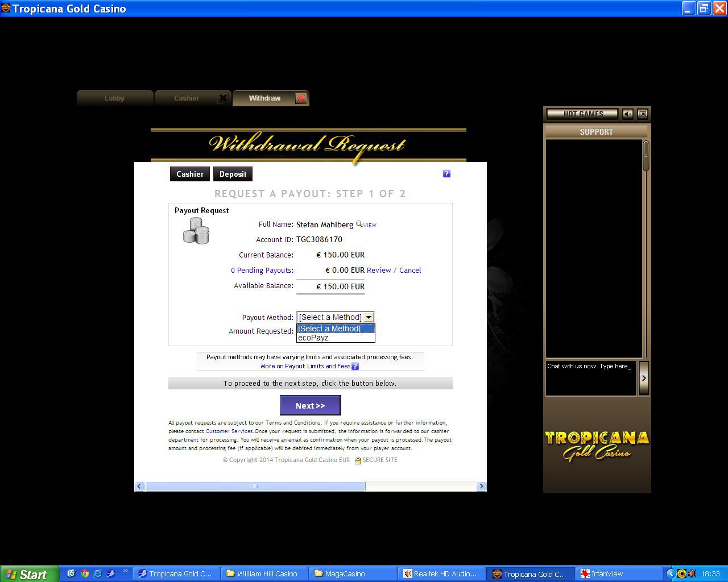The image size is (728, 582).
Task: Send the support chat message with the arrow button
Action: [x=644, y=378]
